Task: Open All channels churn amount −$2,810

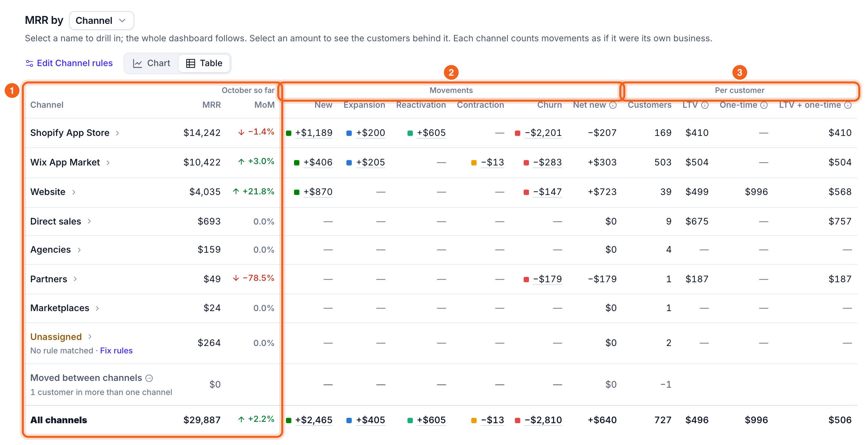Action: coord(543,420)
